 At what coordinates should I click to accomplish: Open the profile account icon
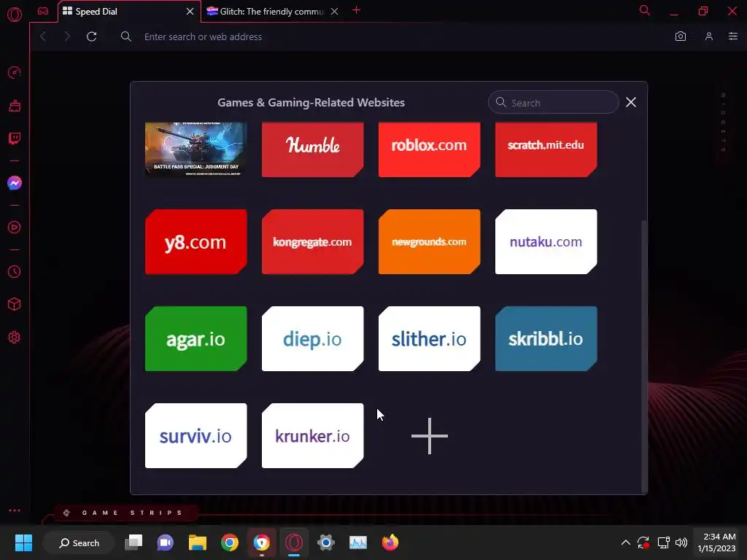(709, 36)
